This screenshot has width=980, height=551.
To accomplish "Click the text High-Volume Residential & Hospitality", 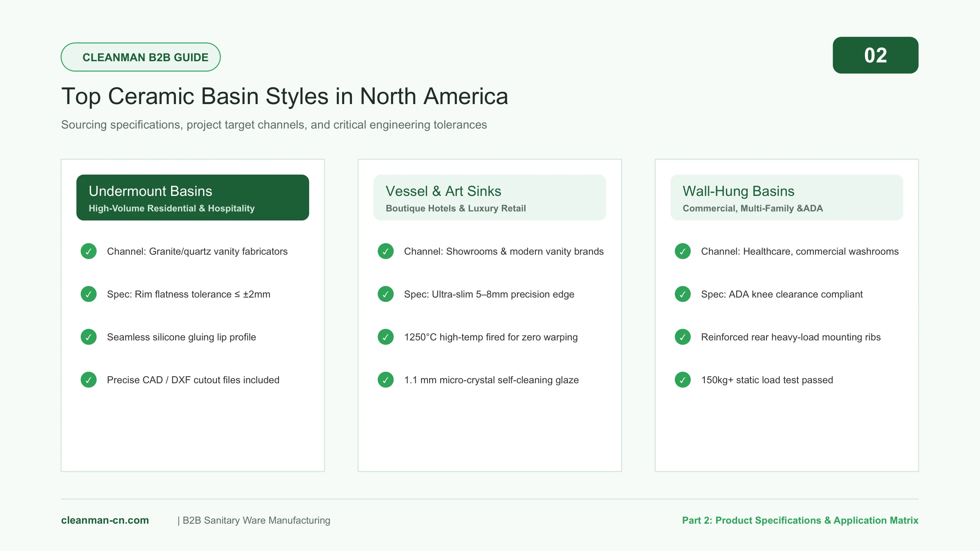I will (171, 209).
